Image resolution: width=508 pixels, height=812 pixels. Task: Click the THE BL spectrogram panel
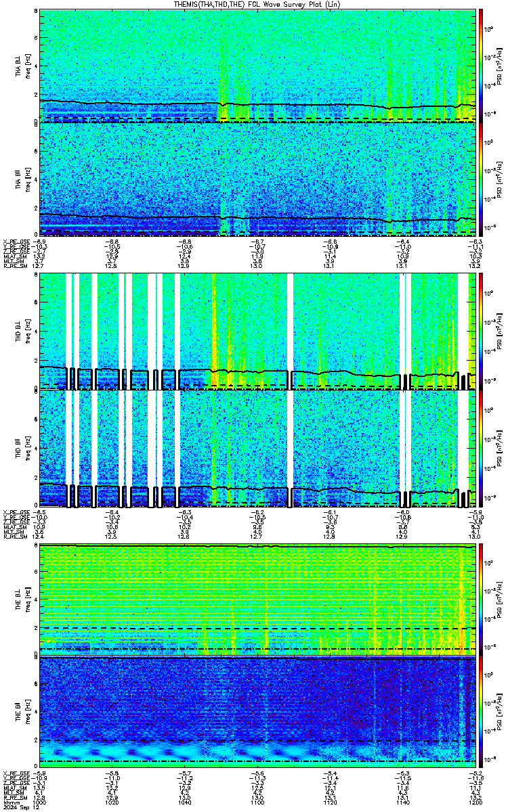[x=257, y=599]
